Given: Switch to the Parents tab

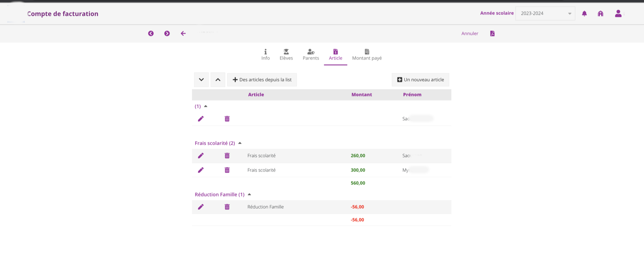Looking at the screenshot, I should [311, 55].
